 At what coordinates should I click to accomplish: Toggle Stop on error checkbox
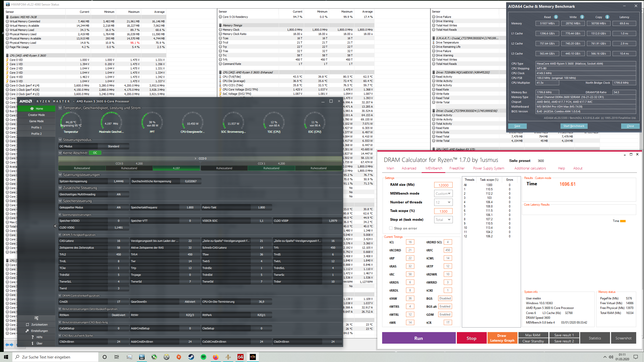(391, 228)
